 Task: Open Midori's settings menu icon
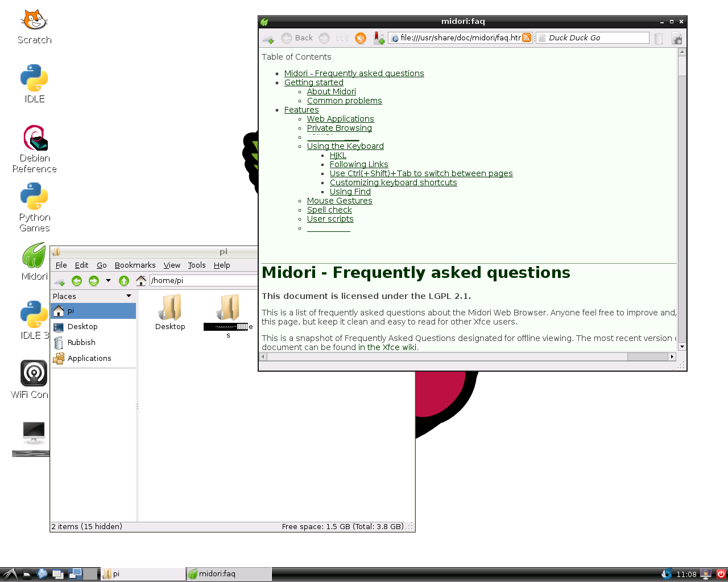(677, 39)
